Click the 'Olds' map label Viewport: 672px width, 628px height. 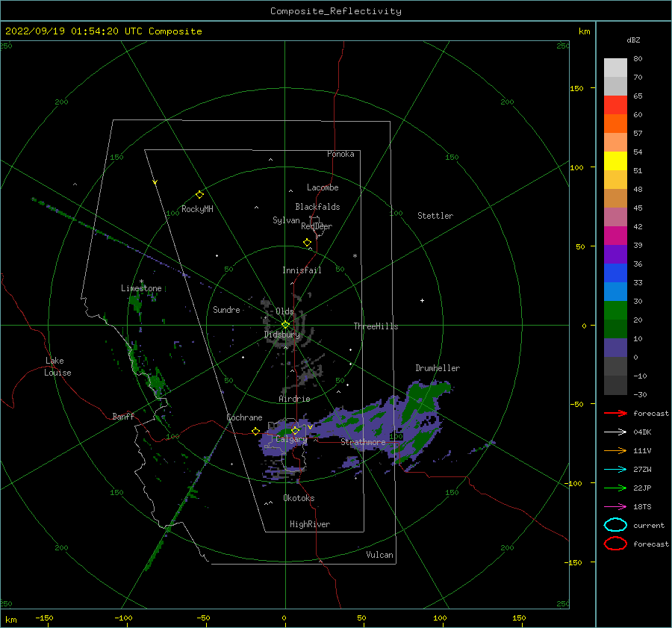(x=284, y=311)
